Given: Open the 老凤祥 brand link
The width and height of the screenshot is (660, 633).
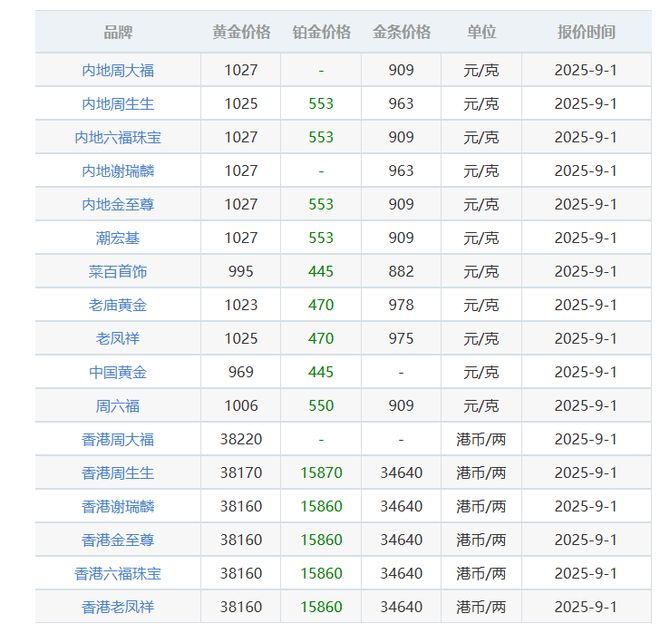Looking at the screenshot, I should [x=118, y=339].
